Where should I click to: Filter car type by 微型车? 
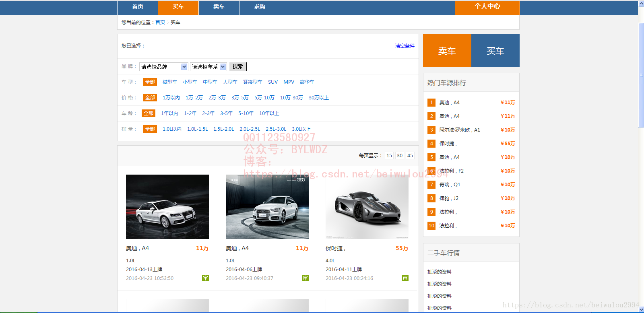click(x=170, y=82)
